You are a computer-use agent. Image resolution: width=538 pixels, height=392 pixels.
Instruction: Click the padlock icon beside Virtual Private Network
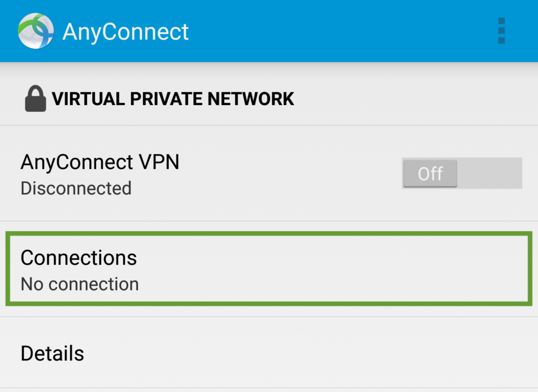pos(35,98)
